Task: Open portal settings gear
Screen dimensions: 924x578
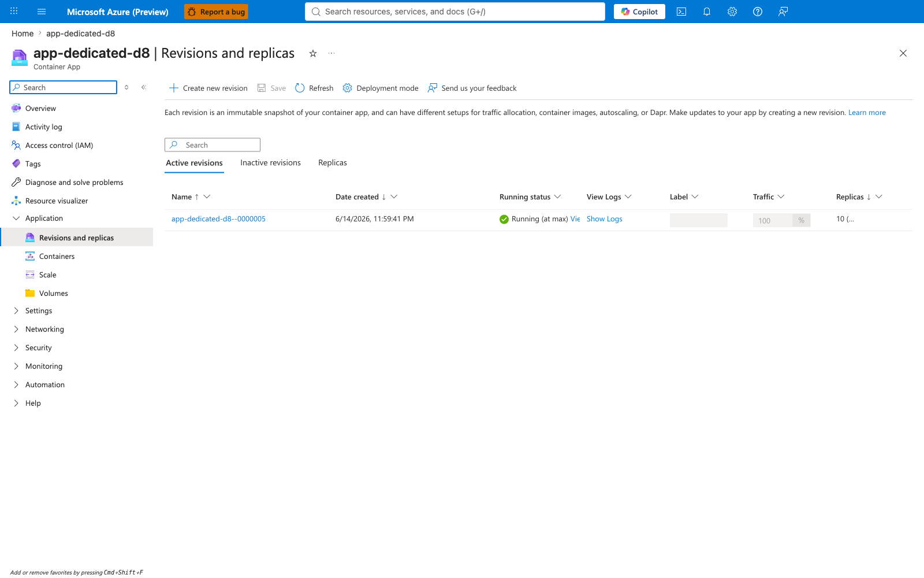Action: pos(732,12)
